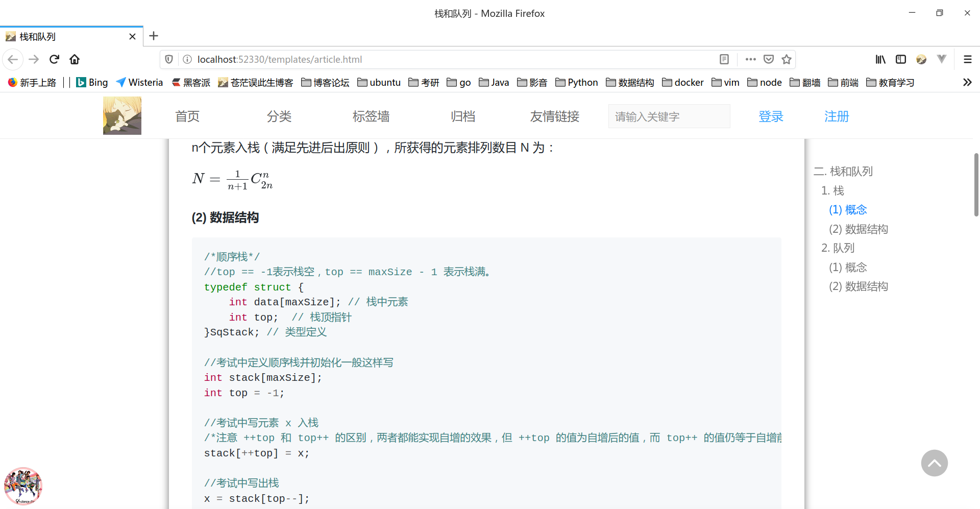Click the Firefox reload page icon
The height and width of the screenshot is (509, 980).
tap(54, 59)
